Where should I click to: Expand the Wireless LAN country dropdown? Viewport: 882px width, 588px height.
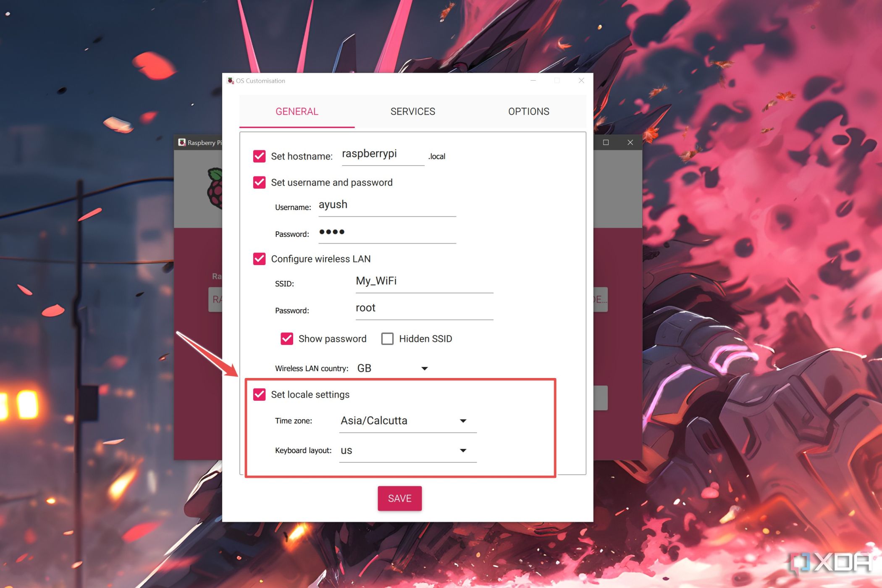point(426,368)
